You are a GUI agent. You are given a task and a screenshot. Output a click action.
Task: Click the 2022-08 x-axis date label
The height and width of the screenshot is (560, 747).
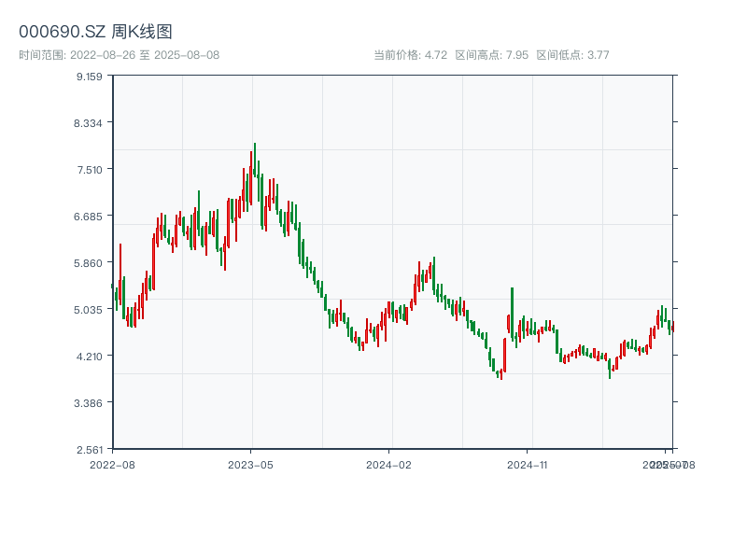[112, 464]
